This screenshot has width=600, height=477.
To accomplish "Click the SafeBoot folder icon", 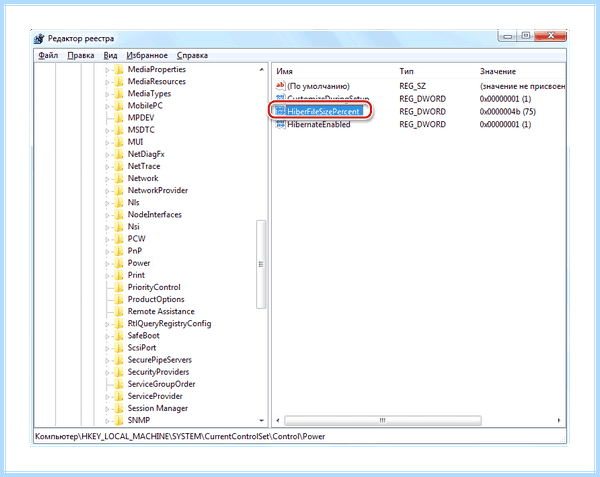I will (119, 335).
